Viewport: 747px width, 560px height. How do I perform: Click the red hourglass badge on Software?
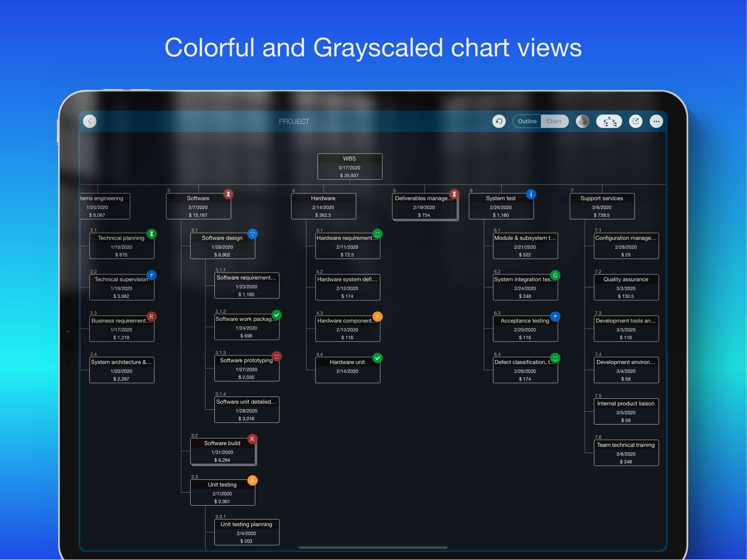[x=228, y=194]
